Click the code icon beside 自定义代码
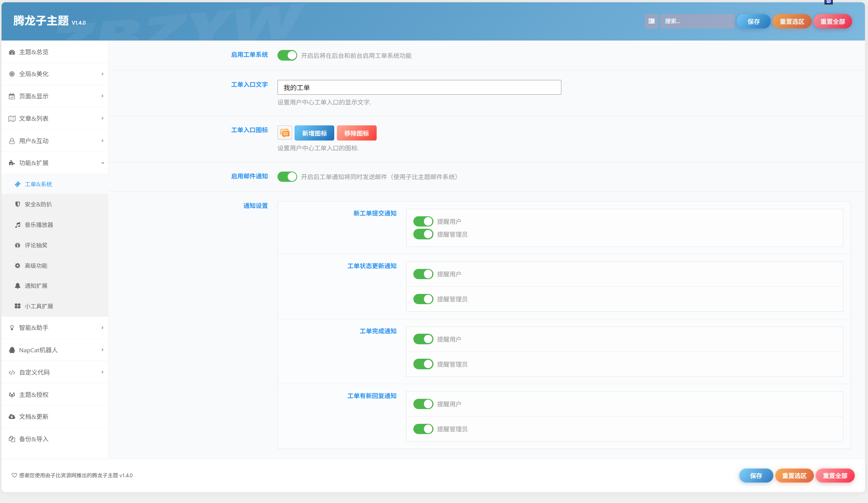868x503 pixels. tap(12, 372)
